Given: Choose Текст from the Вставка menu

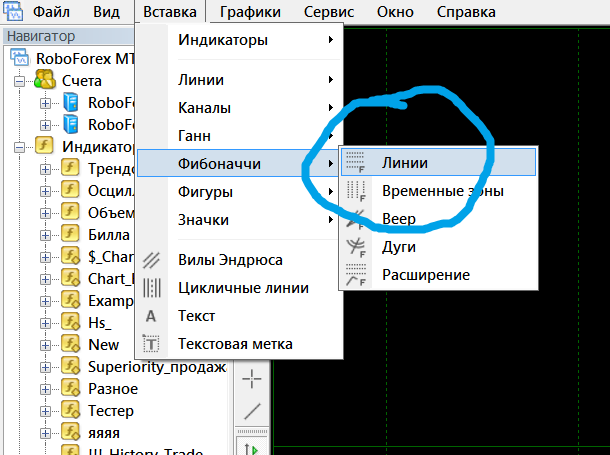Looking at the screenshot, I should click(x=239, y=316).
